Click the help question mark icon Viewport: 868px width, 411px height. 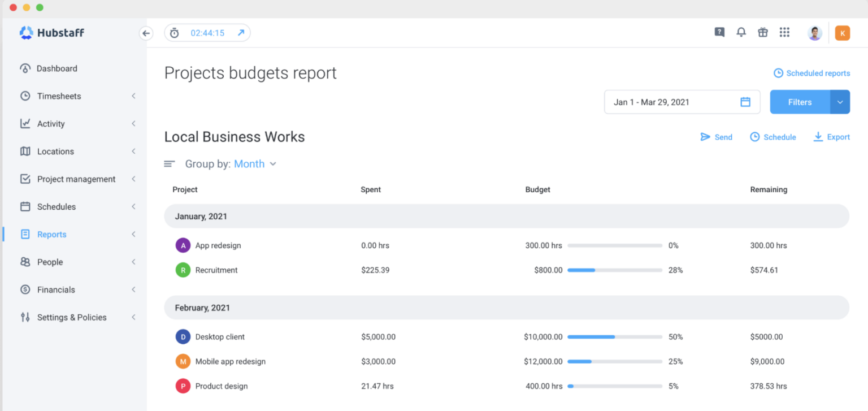[719, 33]
